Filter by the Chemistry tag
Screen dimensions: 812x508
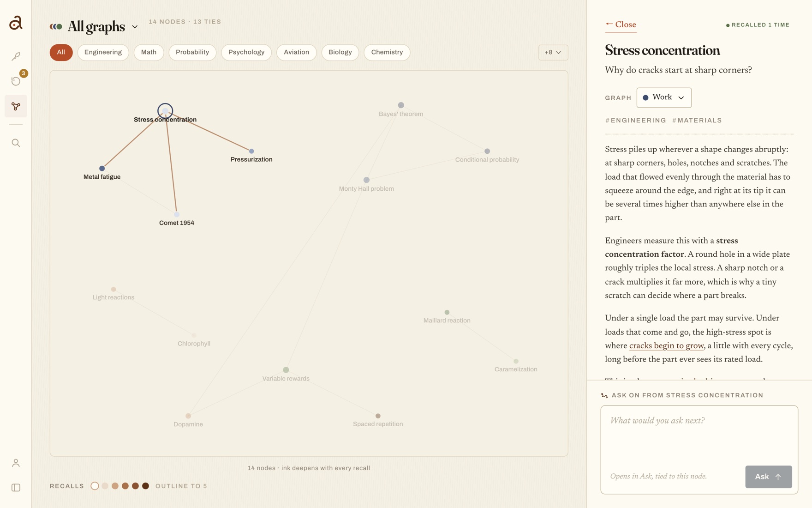387,52
